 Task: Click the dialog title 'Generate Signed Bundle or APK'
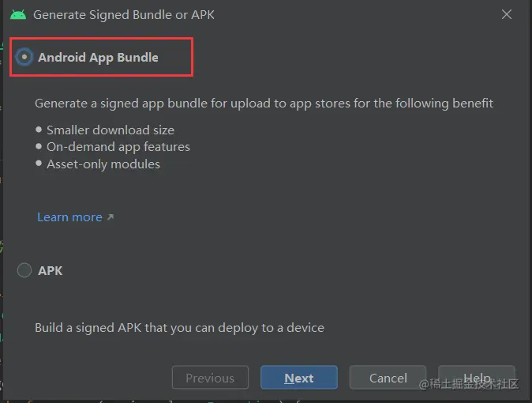124,14
